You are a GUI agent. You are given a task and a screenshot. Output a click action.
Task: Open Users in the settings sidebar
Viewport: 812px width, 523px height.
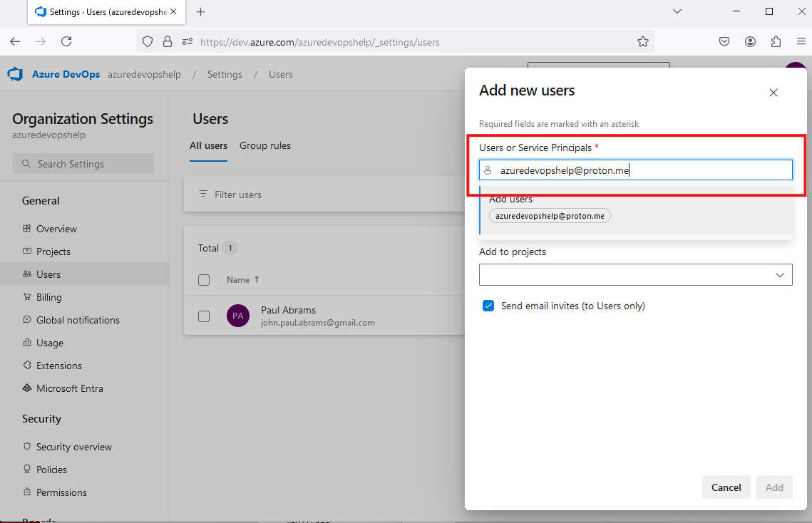tap(84, 274)
